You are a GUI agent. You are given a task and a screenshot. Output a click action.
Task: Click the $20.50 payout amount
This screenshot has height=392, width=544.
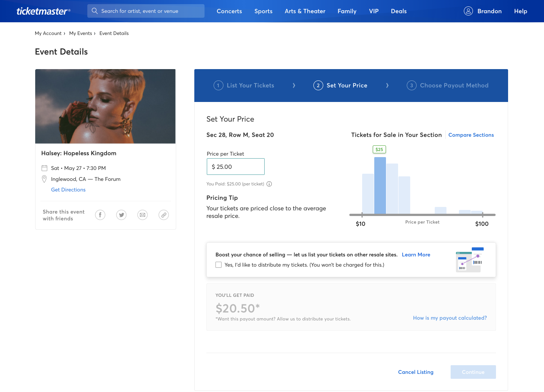click(237, 308)
